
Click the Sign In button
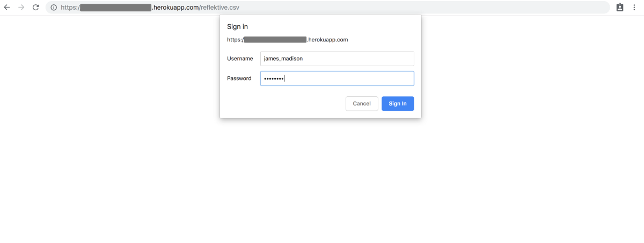pos(398,104)
